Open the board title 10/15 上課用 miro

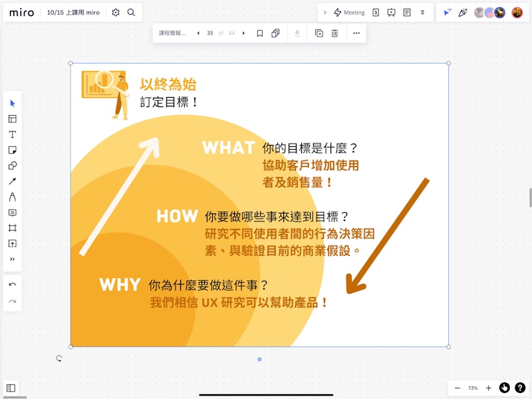(x=73, y=13)
